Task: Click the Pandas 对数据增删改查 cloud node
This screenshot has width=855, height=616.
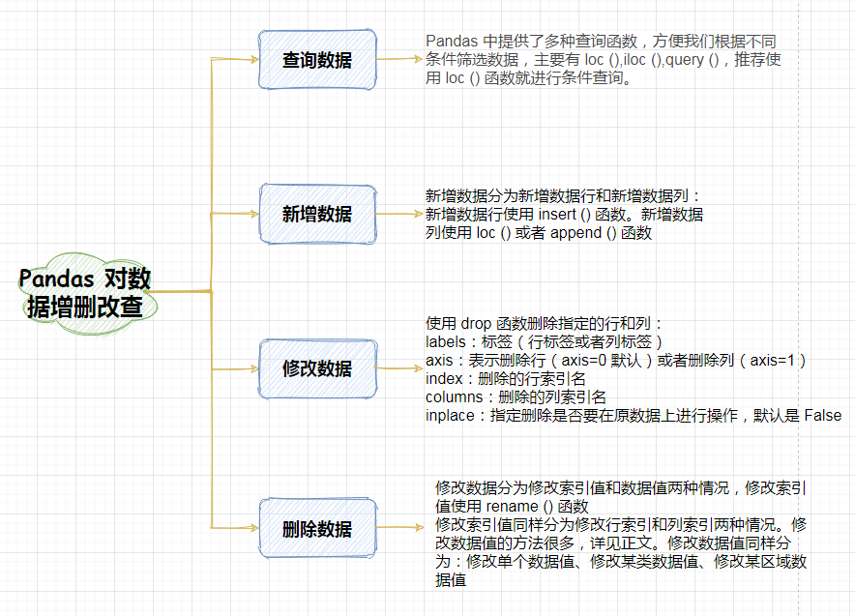Action: 86,293
